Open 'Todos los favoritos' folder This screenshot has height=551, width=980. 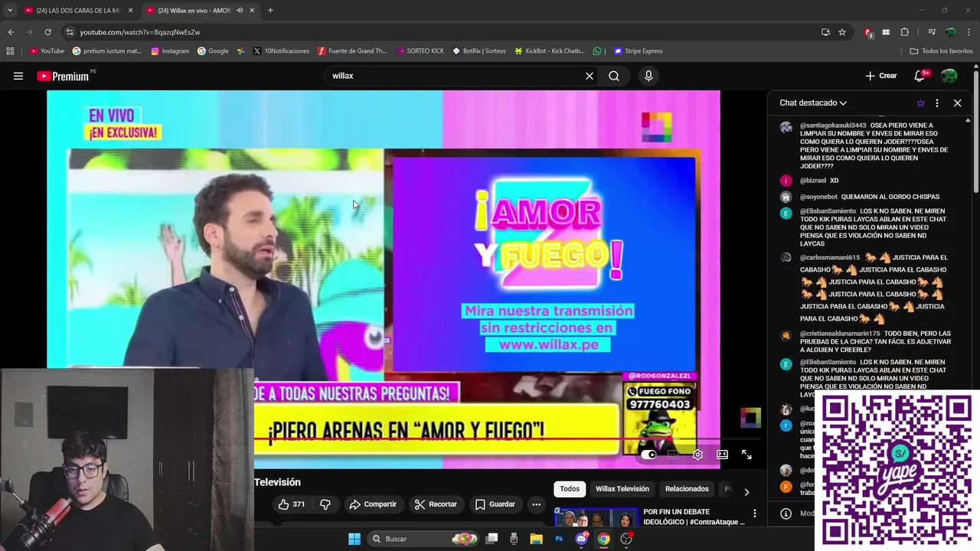click(x=941, y=51)
